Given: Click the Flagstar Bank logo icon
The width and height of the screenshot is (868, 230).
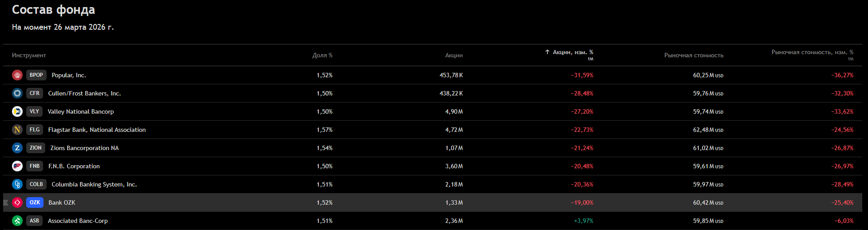Looking at the screenshot, I should pyautogui.click(x=17, y=130).
